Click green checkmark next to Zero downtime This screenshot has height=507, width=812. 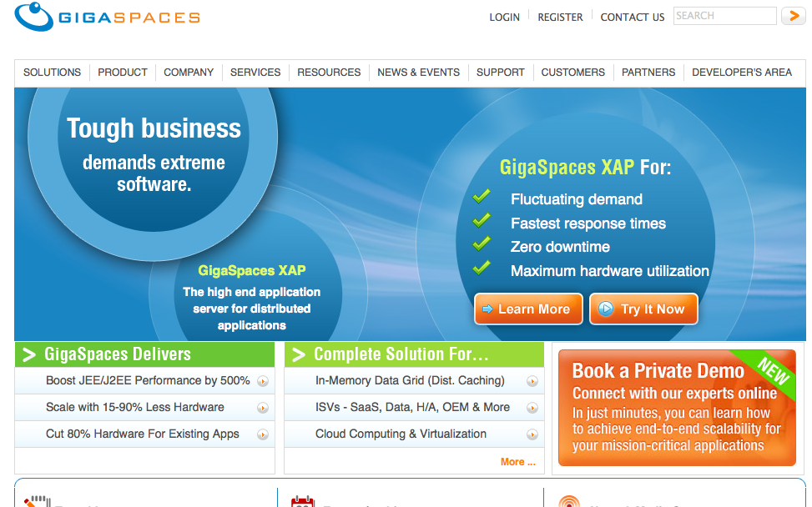[x=482, y=243]
